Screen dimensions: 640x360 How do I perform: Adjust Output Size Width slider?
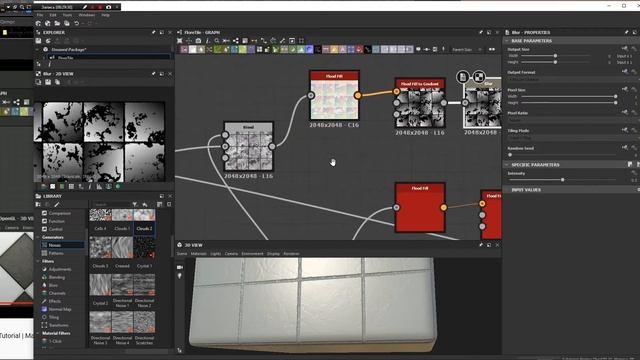tap(555, 56)
